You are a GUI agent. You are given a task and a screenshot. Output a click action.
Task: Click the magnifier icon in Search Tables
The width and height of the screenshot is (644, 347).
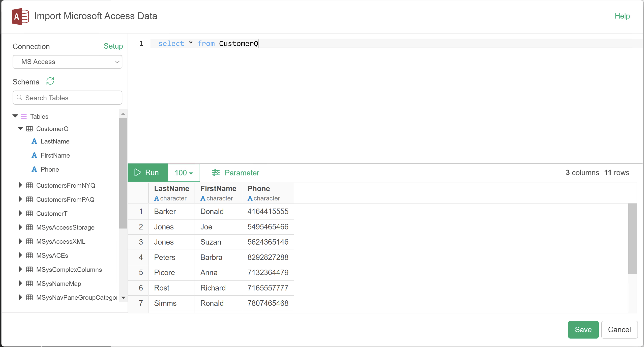click(19, 98)
